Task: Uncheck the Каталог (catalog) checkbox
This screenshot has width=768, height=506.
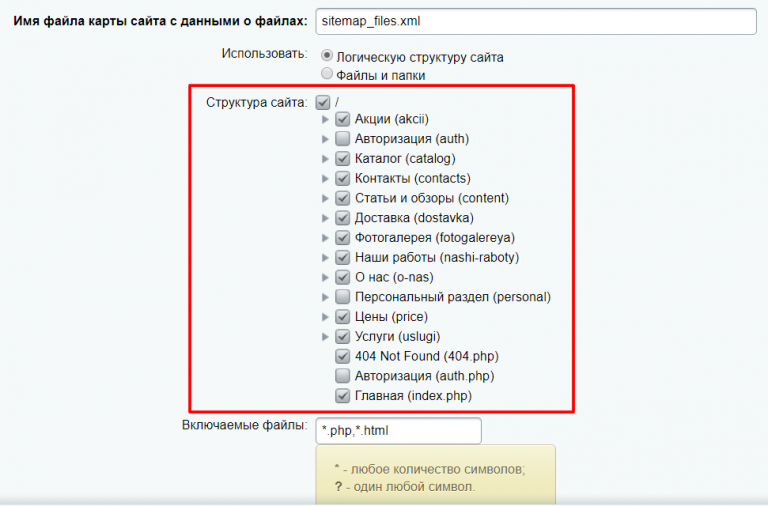Action: pyautogui.click(x=342, y=159)
